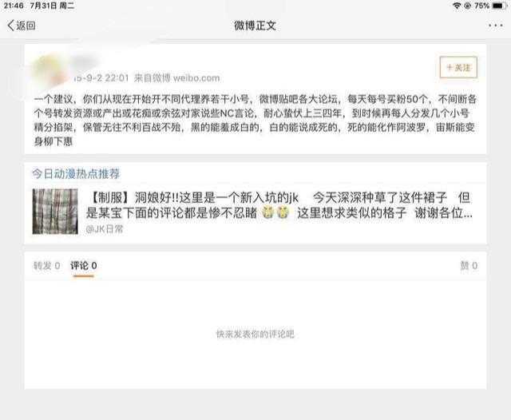Tap the 微博正文 page title

coord(255,26)
